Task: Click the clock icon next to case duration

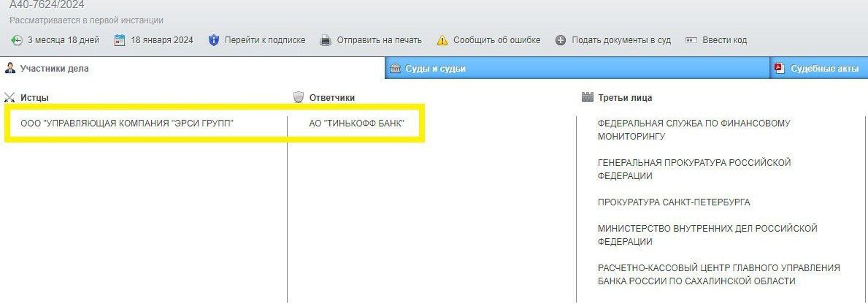Action: 16,40
